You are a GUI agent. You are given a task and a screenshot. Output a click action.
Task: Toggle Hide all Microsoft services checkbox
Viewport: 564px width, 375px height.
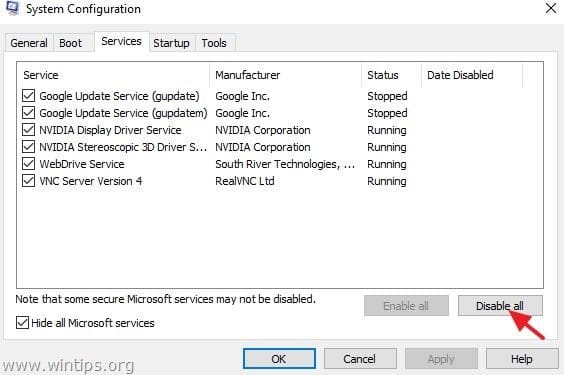tap(22, 323)
